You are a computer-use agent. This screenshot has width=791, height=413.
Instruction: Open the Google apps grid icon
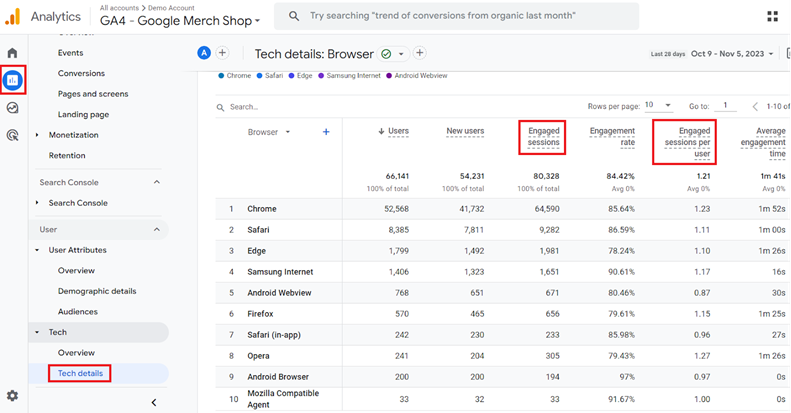click(772, 16)
